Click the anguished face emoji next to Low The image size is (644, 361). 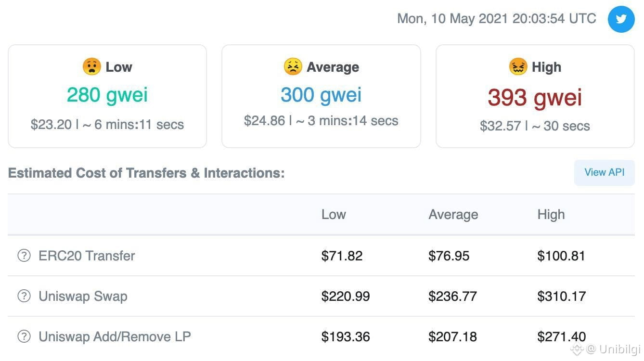coord(91,66)
